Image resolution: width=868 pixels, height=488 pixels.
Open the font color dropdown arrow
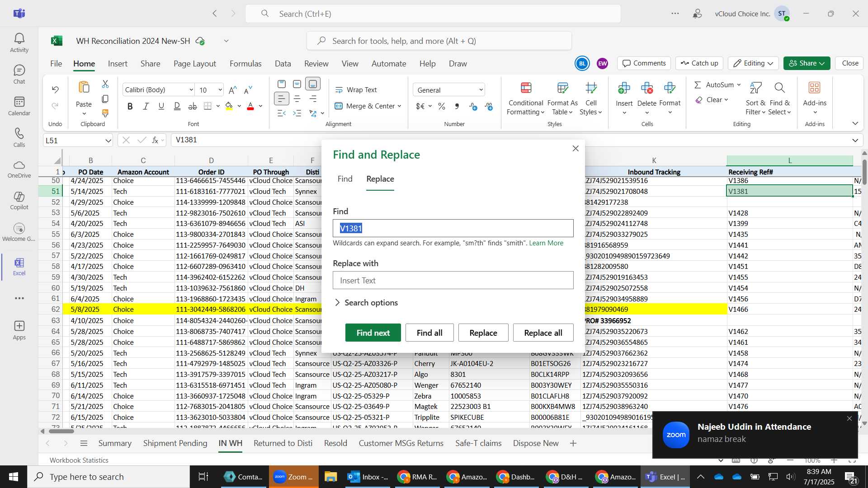click(x=261, y=106)
